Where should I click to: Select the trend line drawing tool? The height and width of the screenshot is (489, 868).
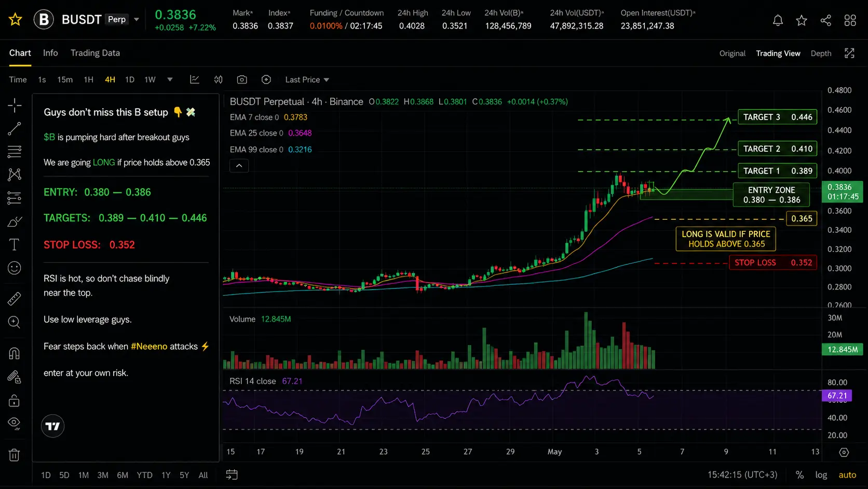15,129
